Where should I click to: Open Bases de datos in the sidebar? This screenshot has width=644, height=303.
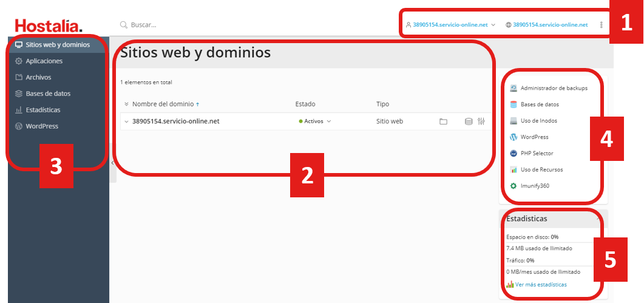click(48, 94)
